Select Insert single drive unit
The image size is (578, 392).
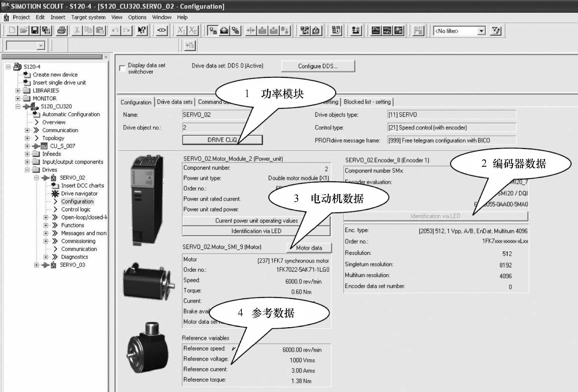59,83
